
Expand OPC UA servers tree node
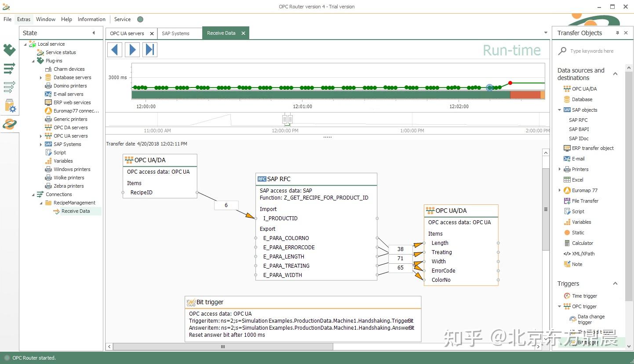pyautogui.click(x=41, y=136)
